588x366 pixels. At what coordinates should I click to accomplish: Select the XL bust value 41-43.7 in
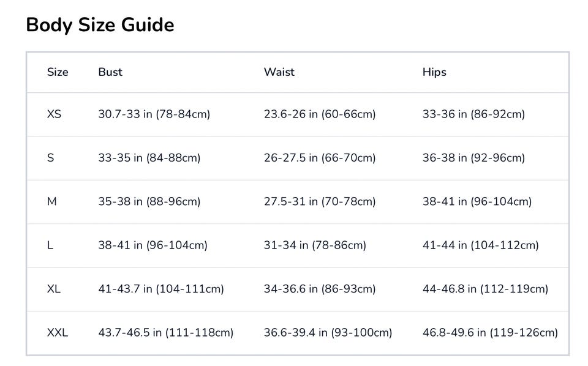point(161,289)
